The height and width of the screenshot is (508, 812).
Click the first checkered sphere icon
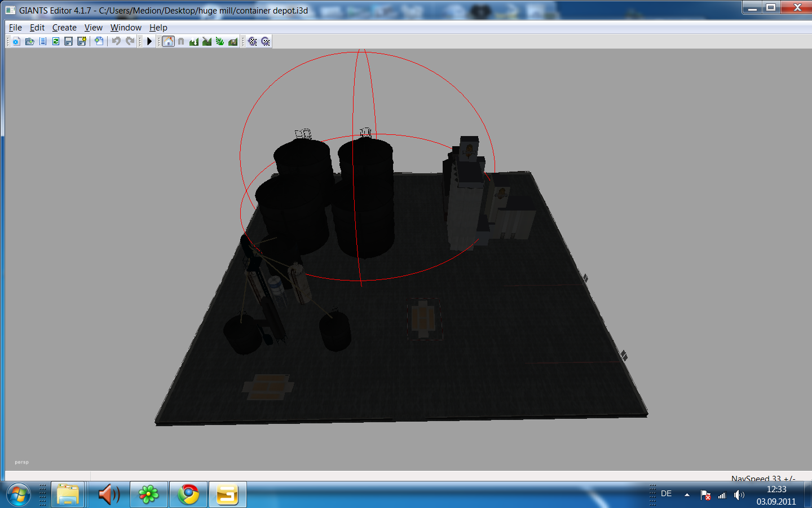tap(253, 41)
